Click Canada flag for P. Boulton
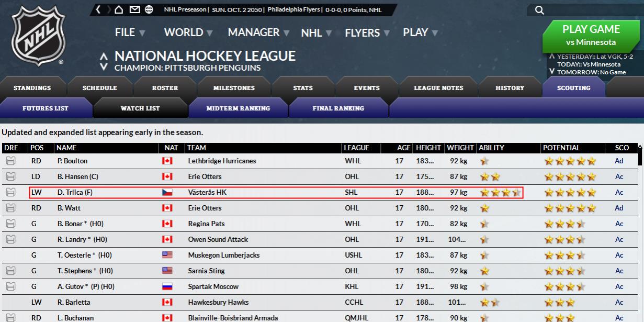 [167, 161]
